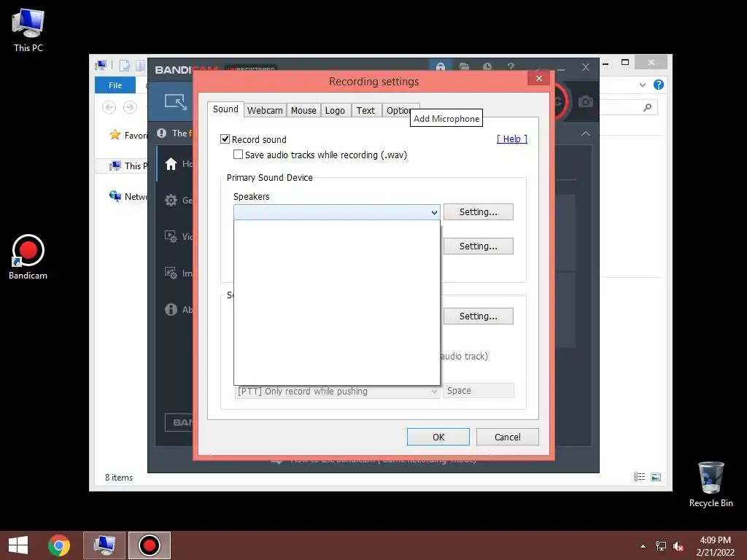The width and height of the screenshot is (747, 560).
Task: Switch File Explorer to large icons view
Action: click(x=656, y=477)
